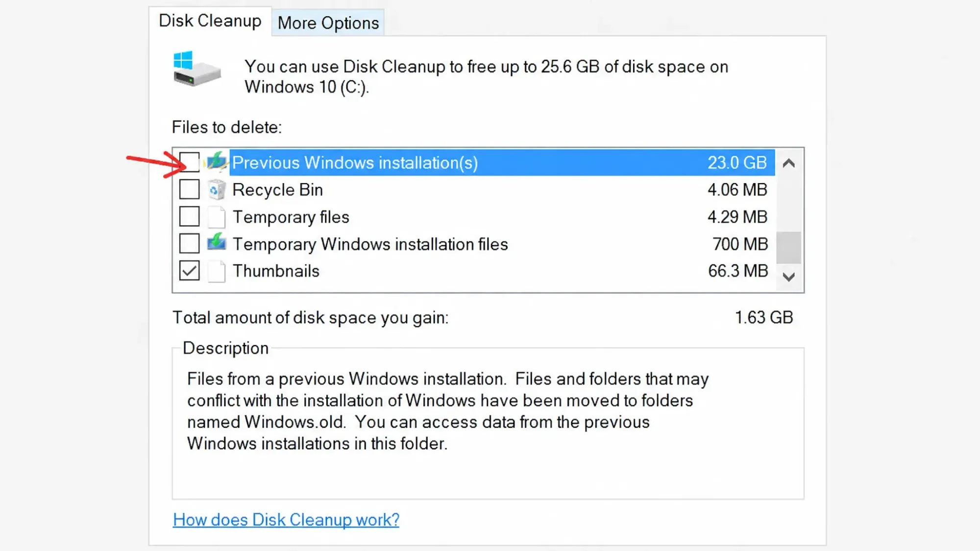This screenshot has width=980, height=551.
Task: Click the 4.06 MB size value
Action: pos(737,190)
